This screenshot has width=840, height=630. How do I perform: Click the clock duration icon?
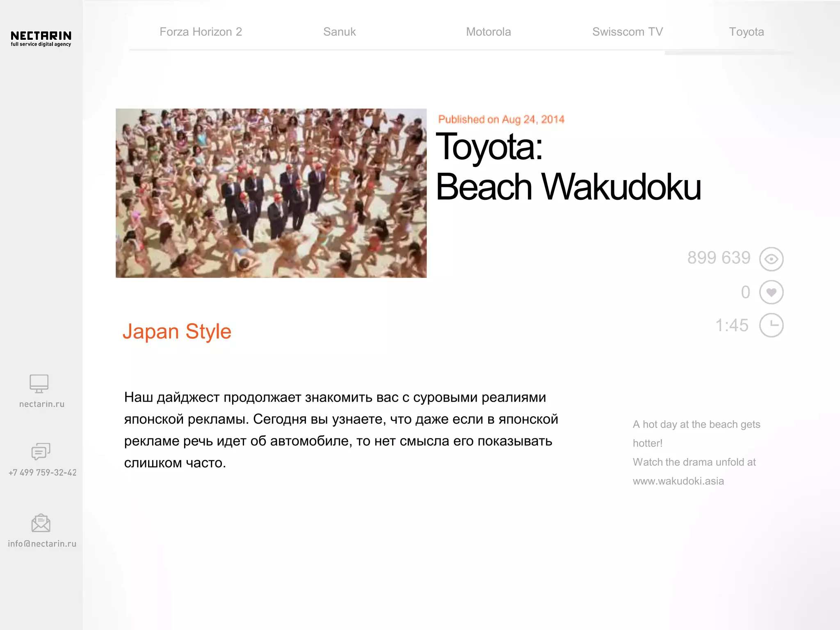pyautogui.click(x=771, y=325)
